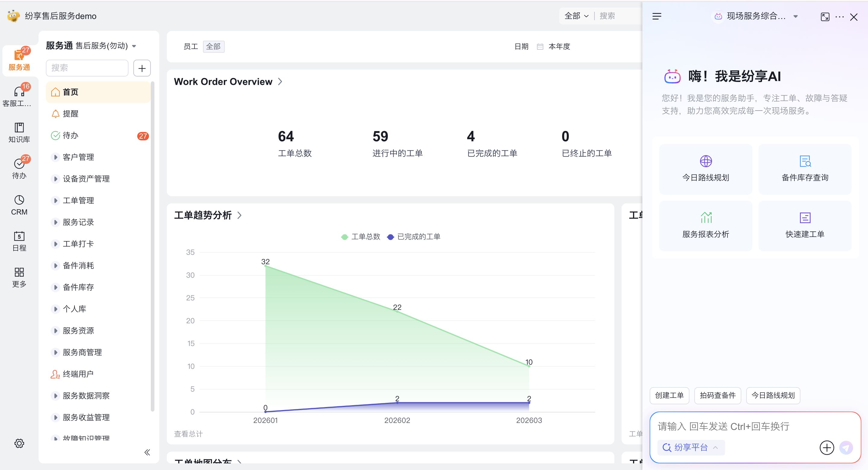Open the 纷享平台 source selector dropdown

[690, 447]
